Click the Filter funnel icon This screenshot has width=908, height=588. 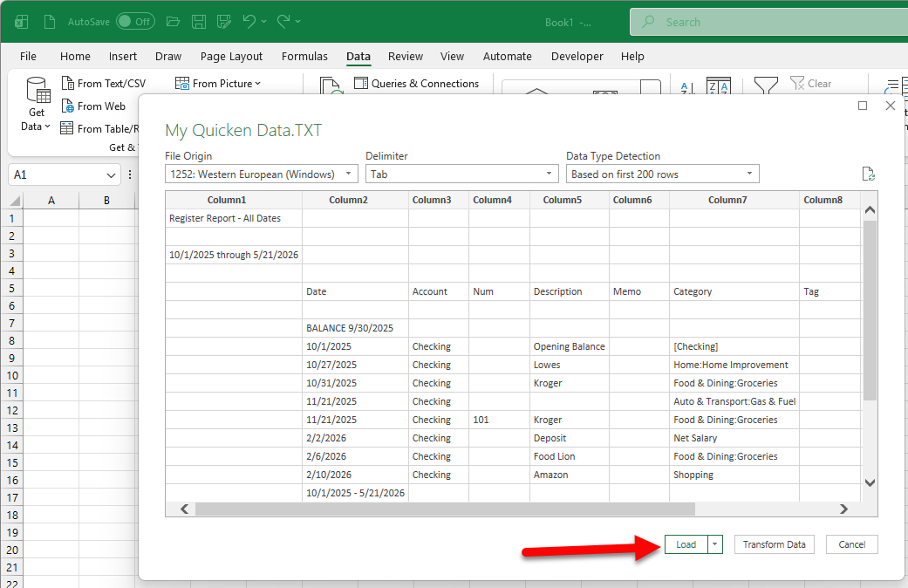coord(766,85)
